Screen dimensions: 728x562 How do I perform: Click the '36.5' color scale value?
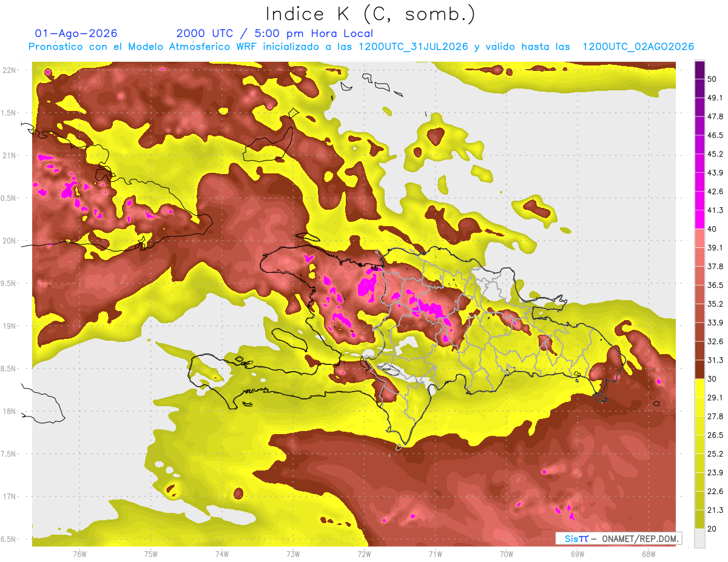[x=715, y=285]
